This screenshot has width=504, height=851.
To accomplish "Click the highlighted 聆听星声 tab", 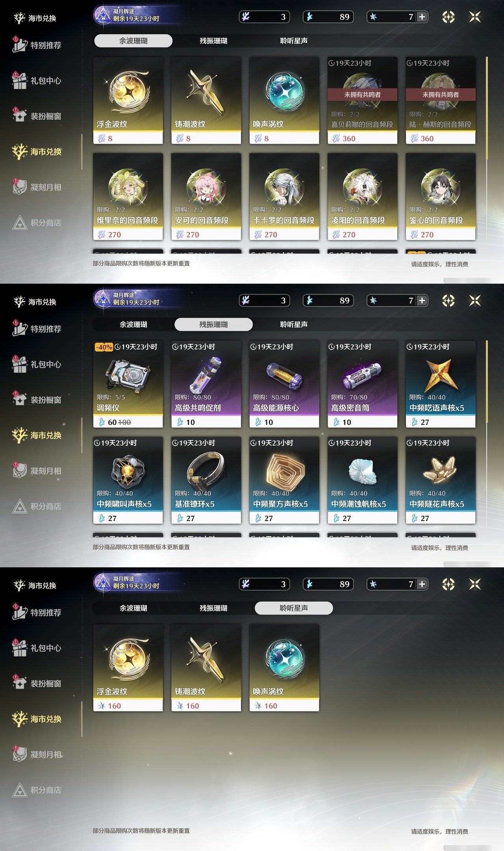I will [x=294, y=608].
